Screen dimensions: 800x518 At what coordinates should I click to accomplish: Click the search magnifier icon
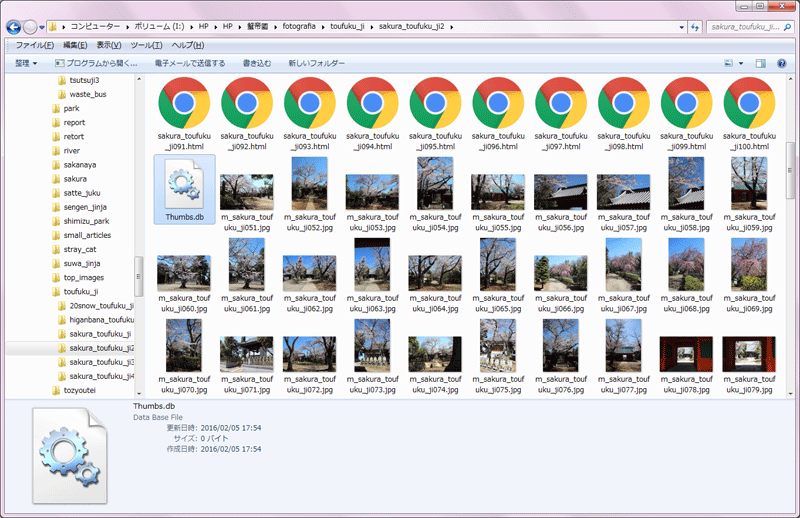pos(787,27)
